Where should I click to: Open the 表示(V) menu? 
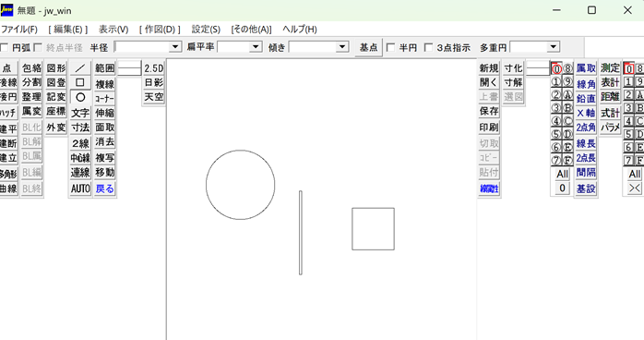point(113,30)
